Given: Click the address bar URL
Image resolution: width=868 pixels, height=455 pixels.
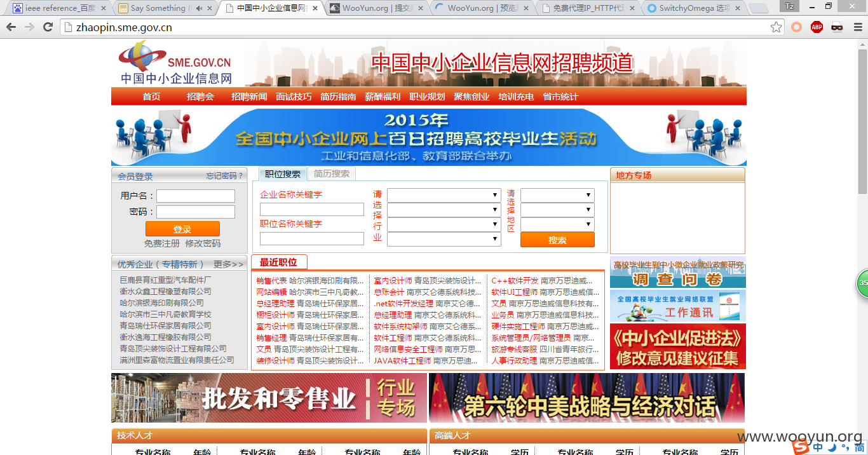Looking at the screenshot, I should tap(124, 27).
